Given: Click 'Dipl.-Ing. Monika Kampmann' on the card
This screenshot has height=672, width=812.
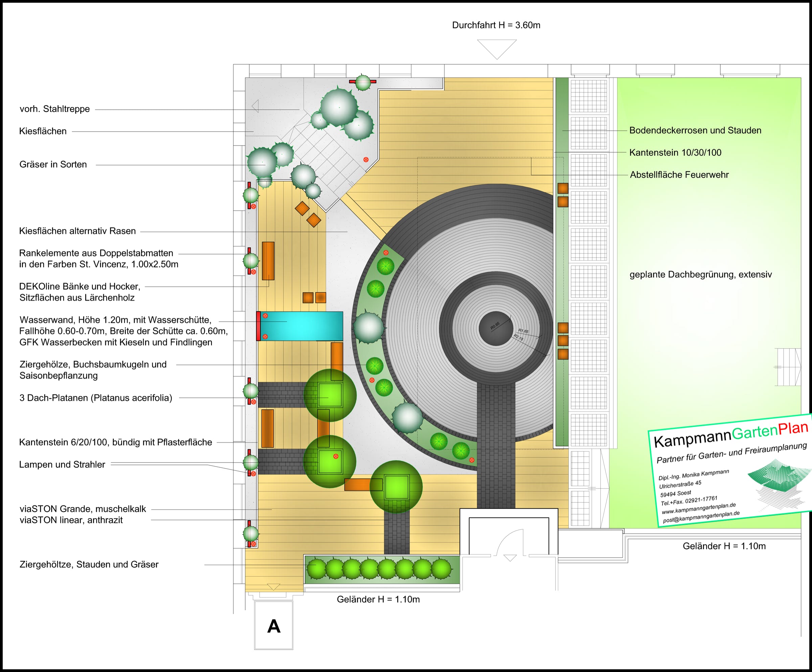Looking at the screenshot, I should pos(694,474).
